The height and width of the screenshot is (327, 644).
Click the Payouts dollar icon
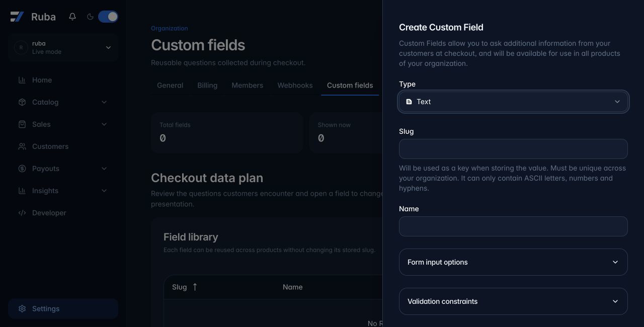22,169
